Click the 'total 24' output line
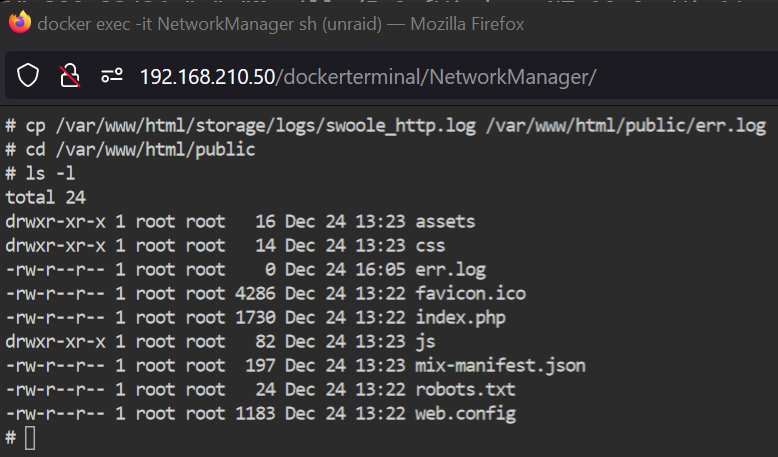Screen dimensions: 778x457 coord(46,197)
